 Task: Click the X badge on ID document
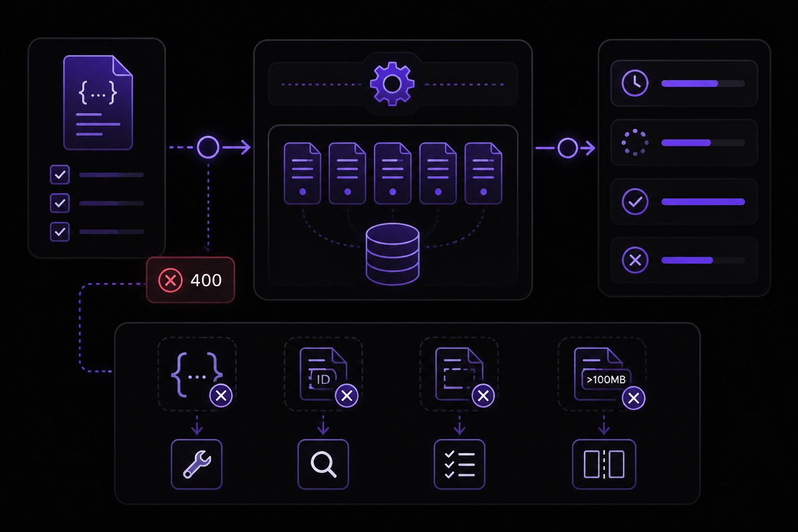click(347, 396)
